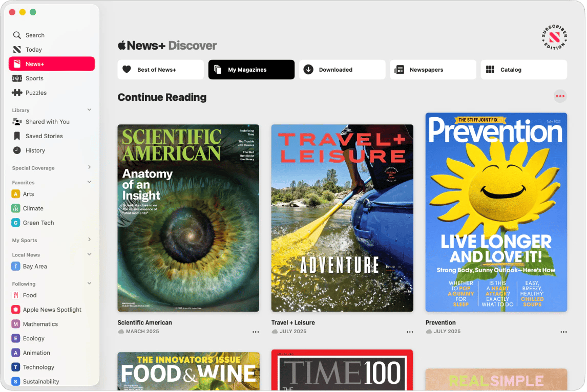This screenshot has height=392, width=587.
Task: Click the Subscriber Edition badge
Action: 554,38
